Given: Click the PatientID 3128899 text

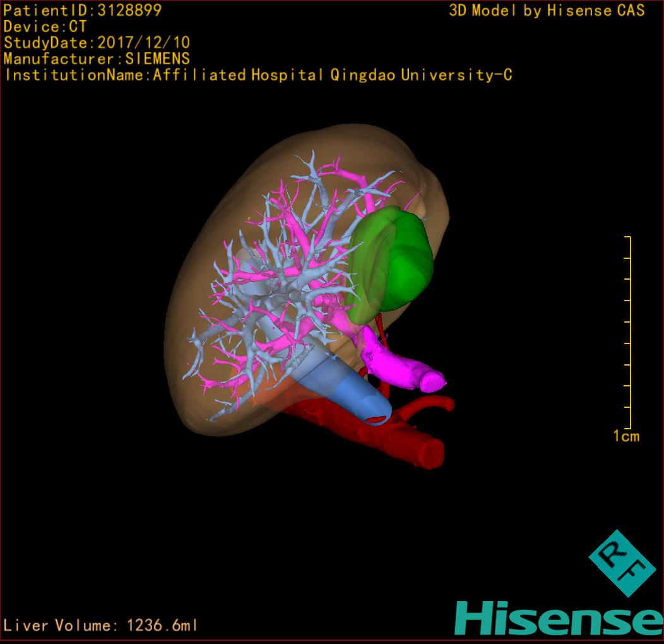Looking at the screenshot, I should (x=83, y=10).
